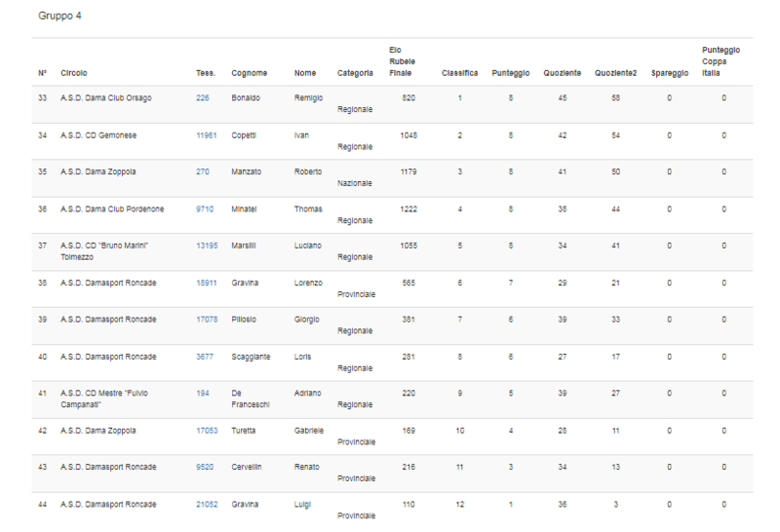Open tessera link 9710 for Minatel
780x532 pixels.
[205, 209]
